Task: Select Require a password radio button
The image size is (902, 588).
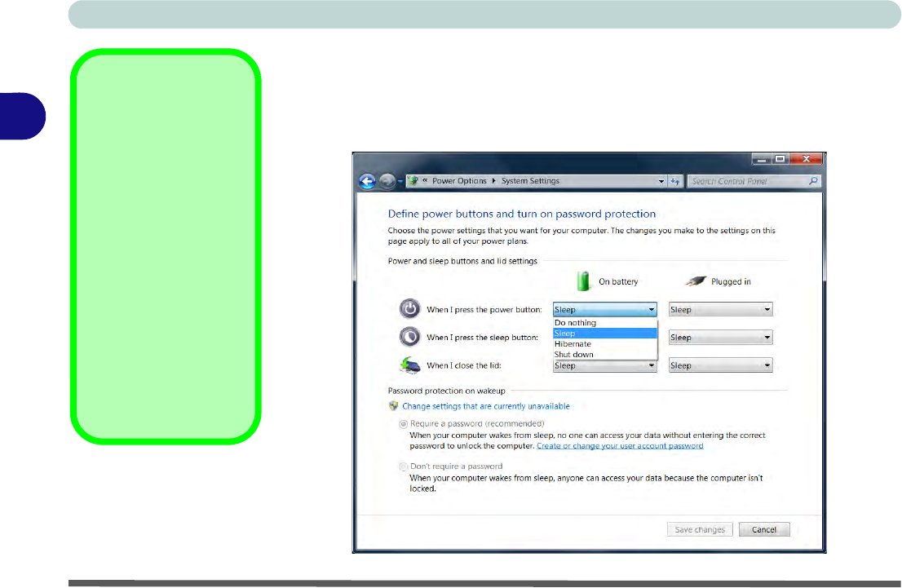Action: [403, 424]
